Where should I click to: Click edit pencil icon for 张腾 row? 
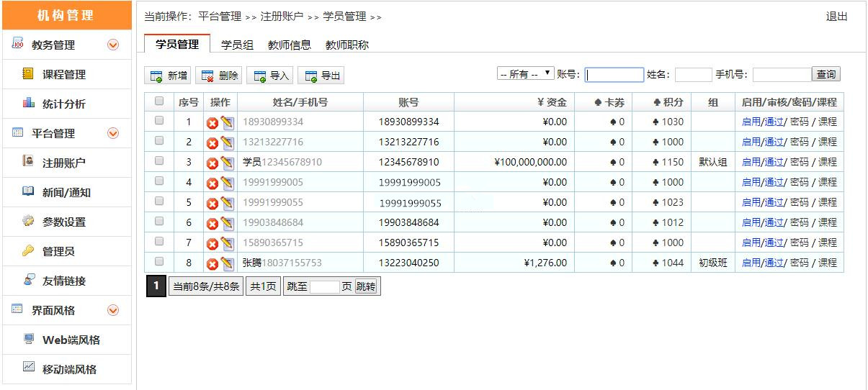click(x=227, y=263)
